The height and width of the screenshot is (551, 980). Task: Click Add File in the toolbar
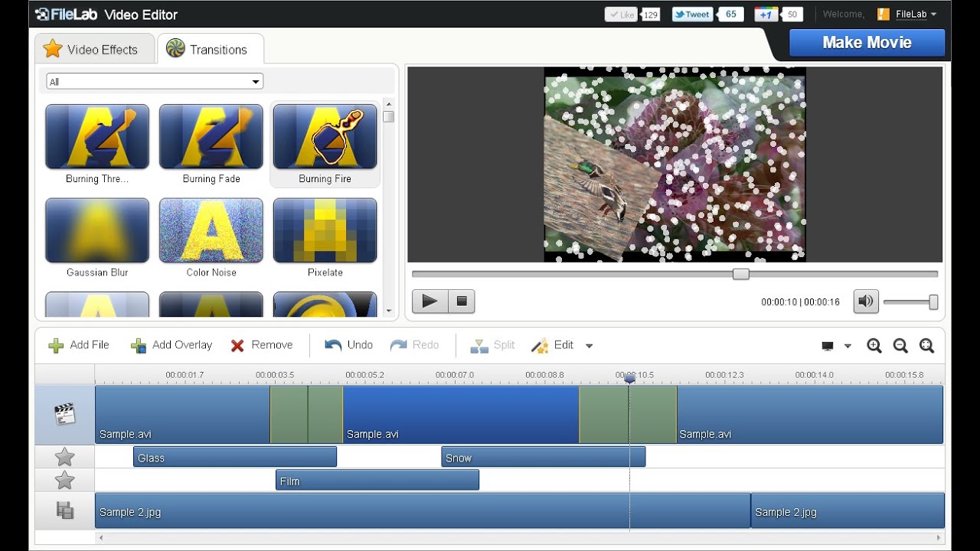point(79,345)
